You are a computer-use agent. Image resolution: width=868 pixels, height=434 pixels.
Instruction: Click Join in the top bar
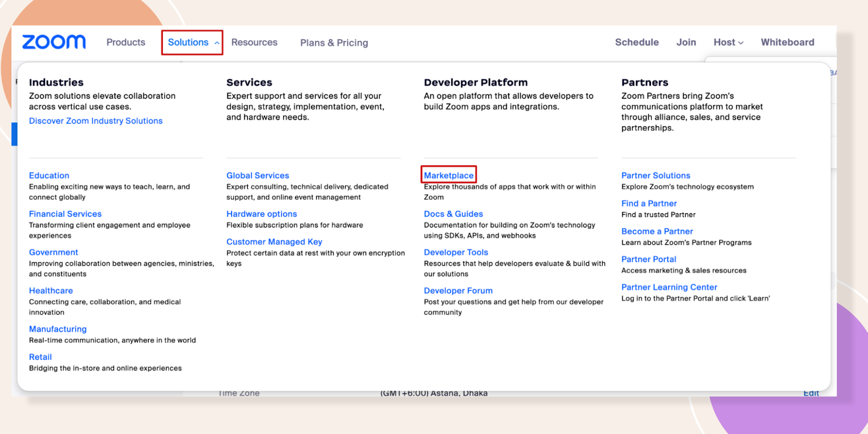[x=686, y=42]
